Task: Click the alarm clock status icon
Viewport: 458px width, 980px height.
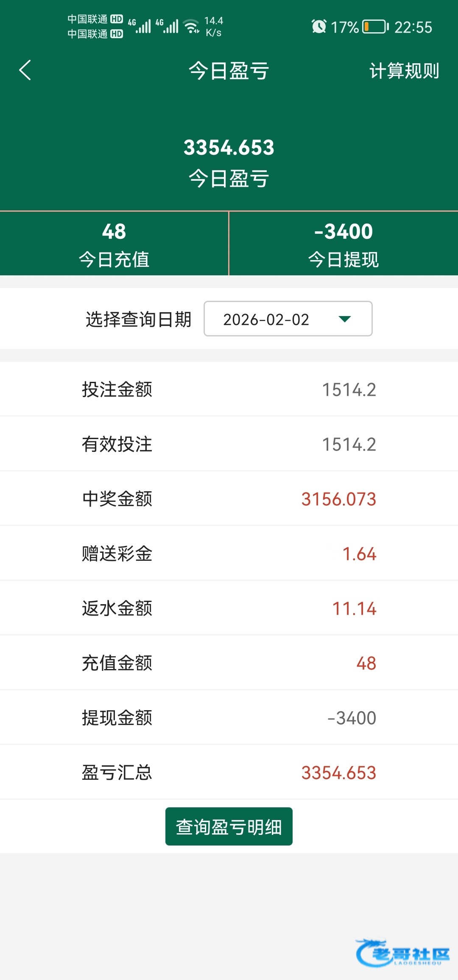Action: (319, 27)
